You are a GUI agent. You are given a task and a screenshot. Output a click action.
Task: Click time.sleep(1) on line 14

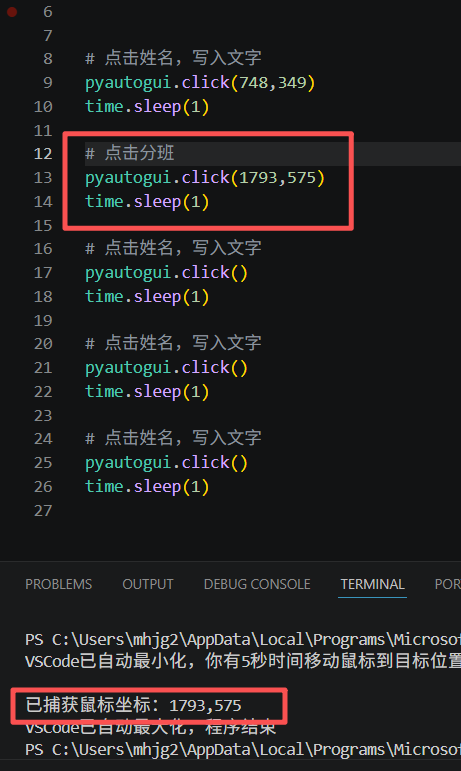147,201
